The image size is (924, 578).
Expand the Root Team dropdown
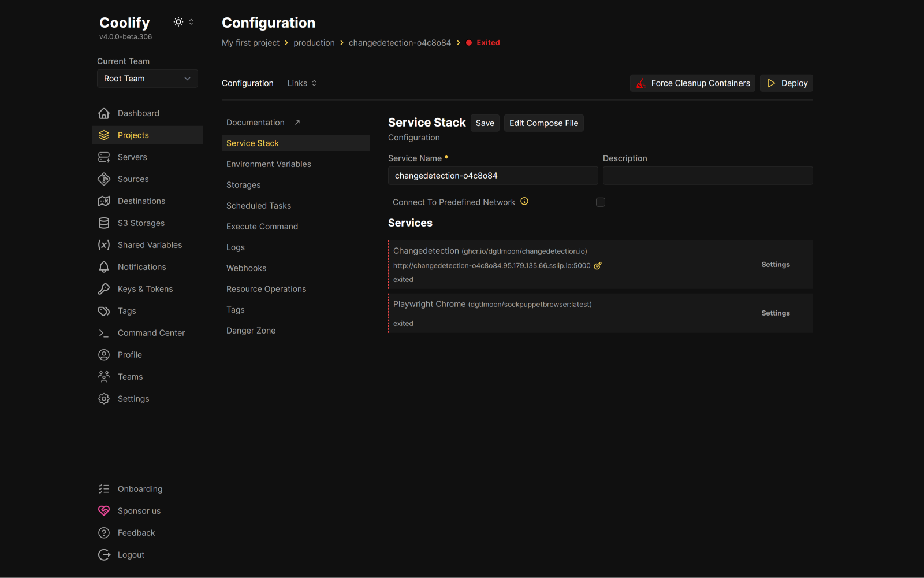[x=147, y=79]
